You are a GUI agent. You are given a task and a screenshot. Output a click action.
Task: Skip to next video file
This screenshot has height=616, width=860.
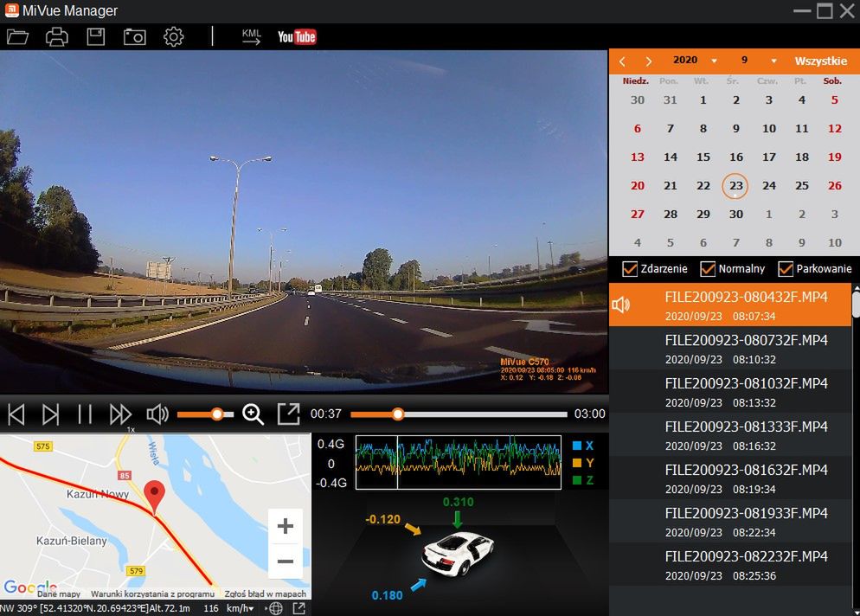click(x=50, y=414)
